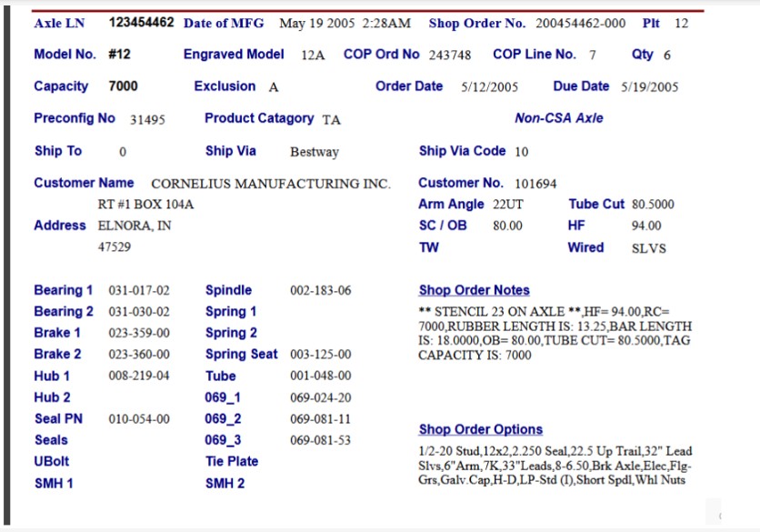Click the Tube Cut value 80.5000
The width and height of the screenshot is (760, 532).
click(653, 205)
